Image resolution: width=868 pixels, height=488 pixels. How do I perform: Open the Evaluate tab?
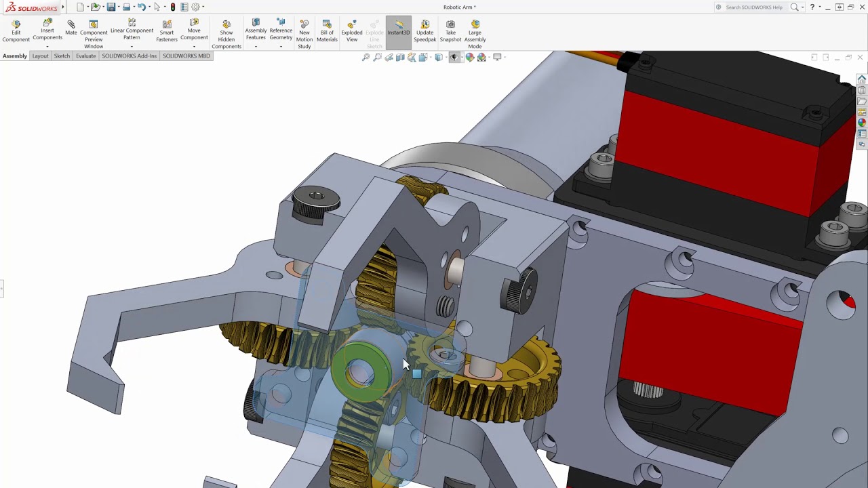click(x=86, y=56)
